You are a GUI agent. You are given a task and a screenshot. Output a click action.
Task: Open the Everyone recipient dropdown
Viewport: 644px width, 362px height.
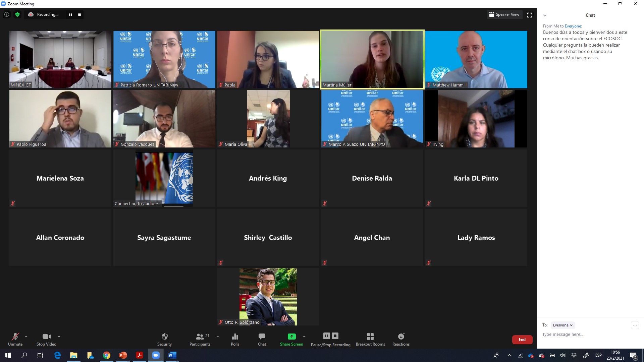(x=562, y=325)
